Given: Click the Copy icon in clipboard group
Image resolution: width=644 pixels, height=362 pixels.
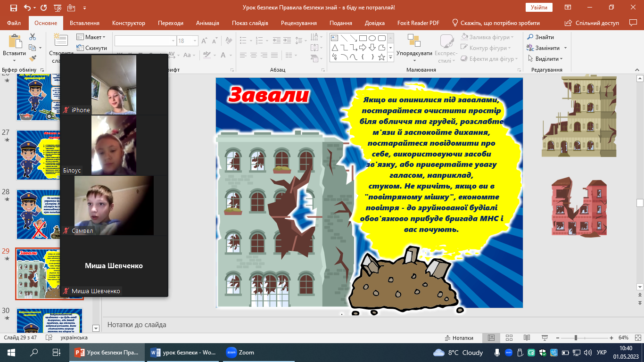Looking at the screenshot, I should (x=32, y=48).
